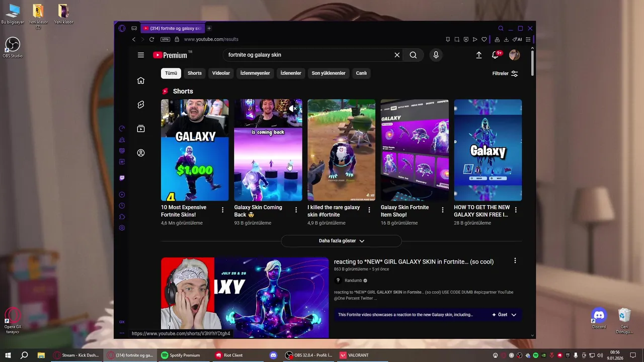
Task: Toggle the Opera VPN badge
Action: 165,39
